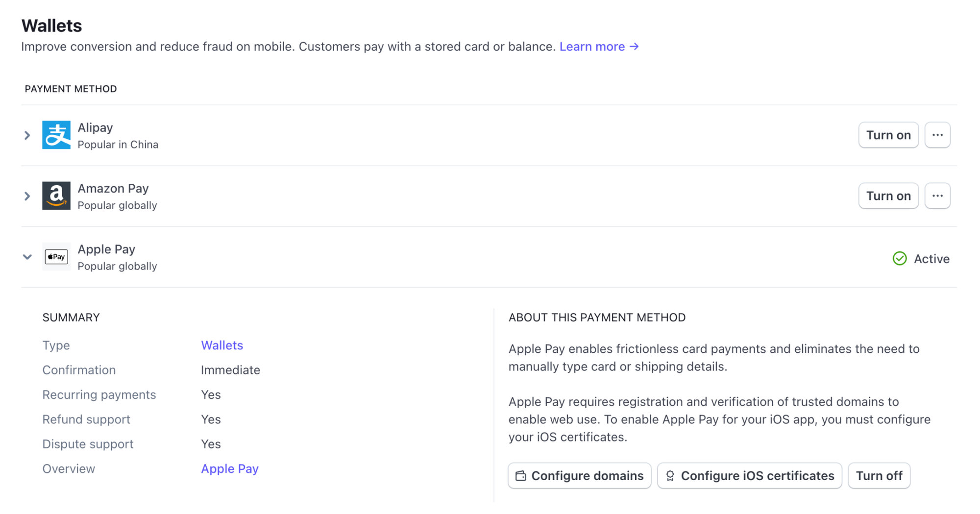Screen dimensions: 980x514
Task: Click the Amazon Pay logo icon
Action: 56,196
